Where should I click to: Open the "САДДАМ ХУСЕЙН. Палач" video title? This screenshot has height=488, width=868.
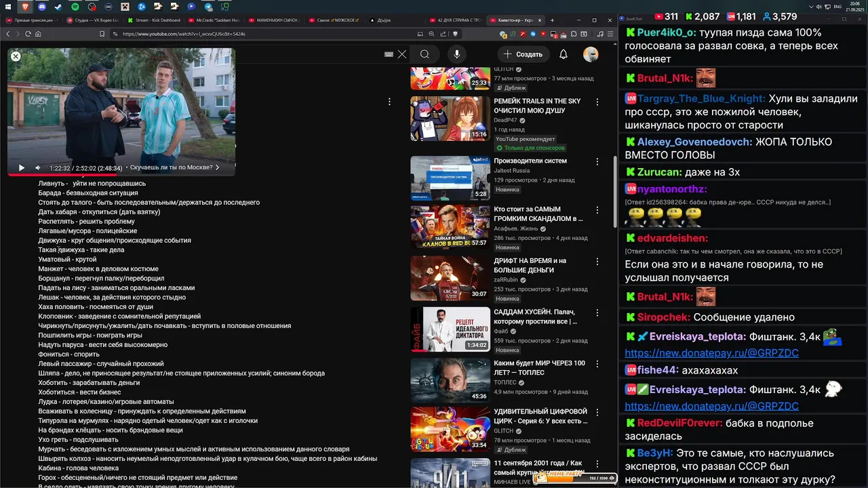point(536,317)
